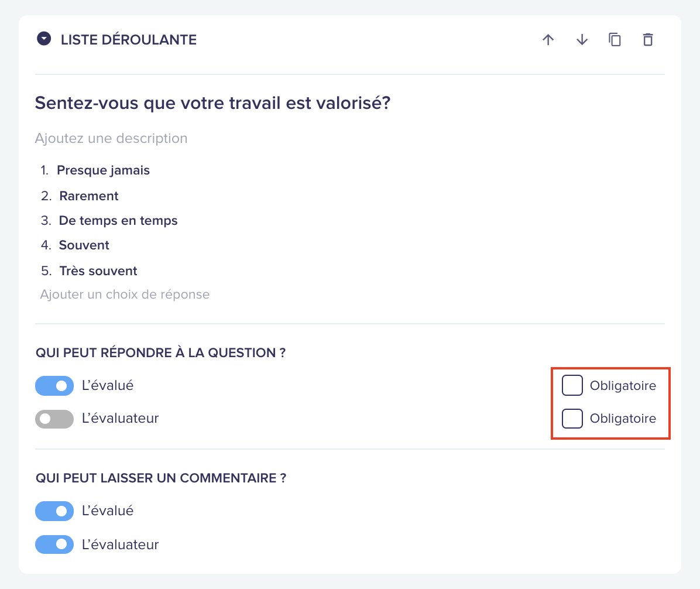Disable L'évaluateur comment toggle
Image resolution: width=700 pixels, height=589 pixels.
point(54,545)
